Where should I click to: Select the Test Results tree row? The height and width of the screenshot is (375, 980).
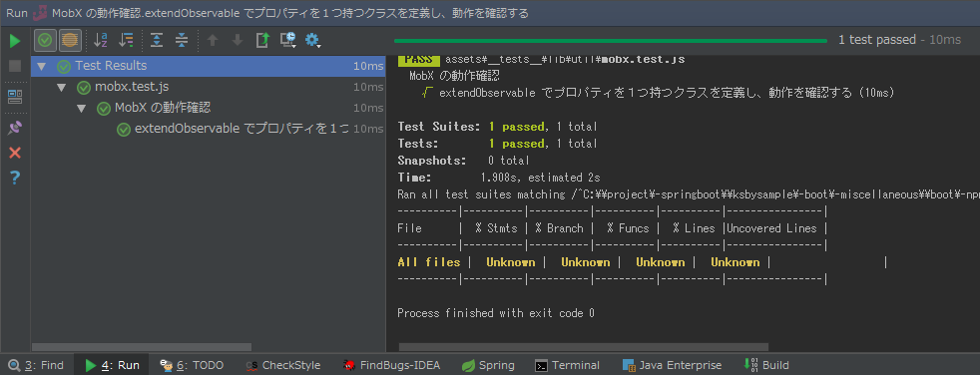[209, 66]
